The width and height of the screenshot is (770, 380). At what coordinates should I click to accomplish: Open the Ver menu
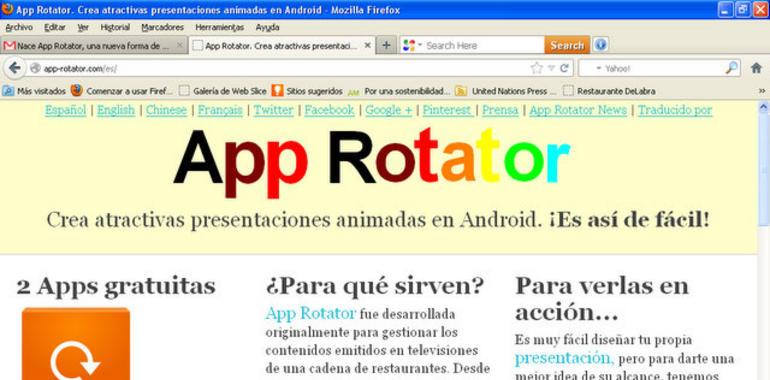pyautogui.click(x=83, y=27)
